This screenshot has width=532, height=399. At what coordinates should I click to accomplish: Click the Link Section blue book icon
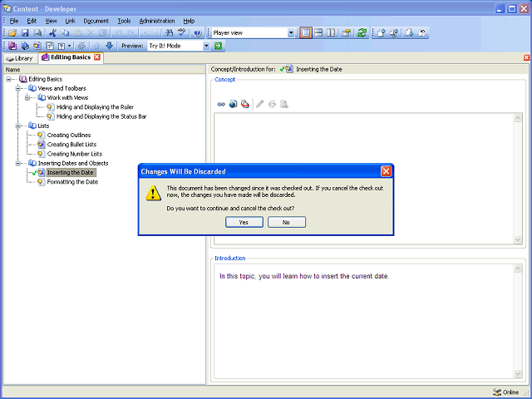(25, 46)
